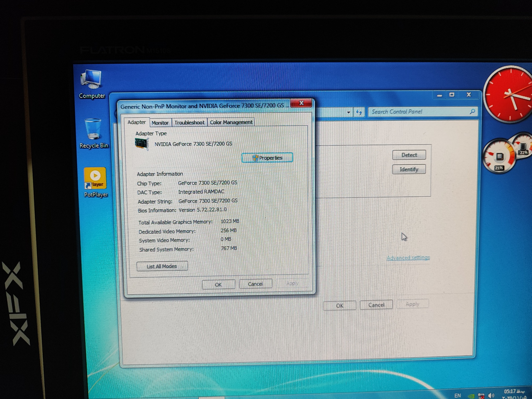
Task: Click Cancel in the Screen Resolution window
Action: click(x=376, y=305)
